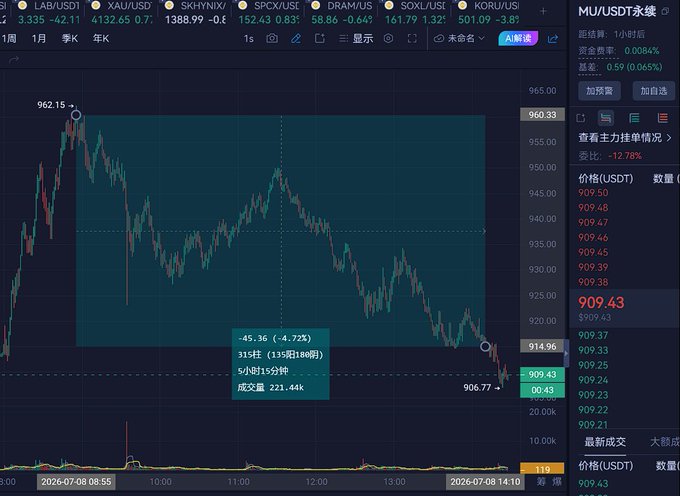This screenshot has width=680, height=496.
Task: Open the XAU/USDT ticker tab
Action: point(122,13)
